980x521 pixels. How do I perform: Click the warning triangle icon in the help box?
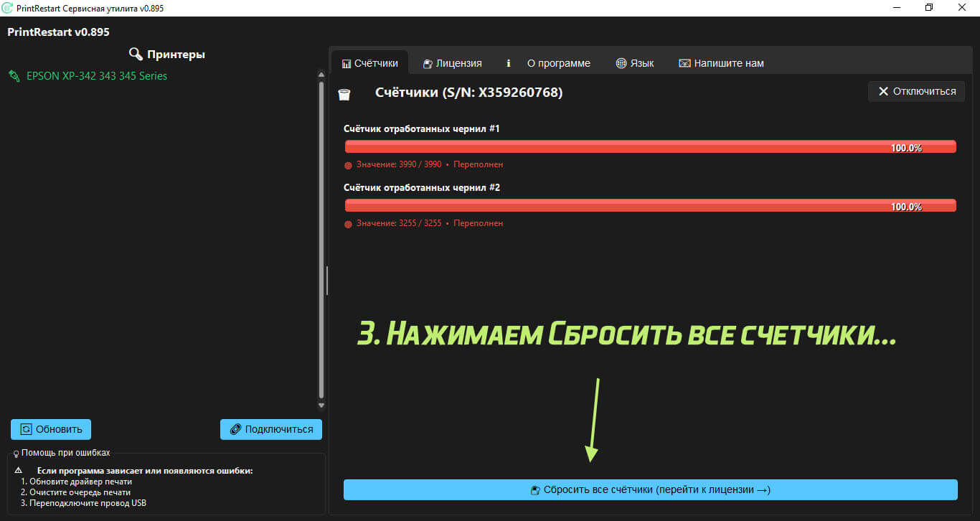(19, 471)
